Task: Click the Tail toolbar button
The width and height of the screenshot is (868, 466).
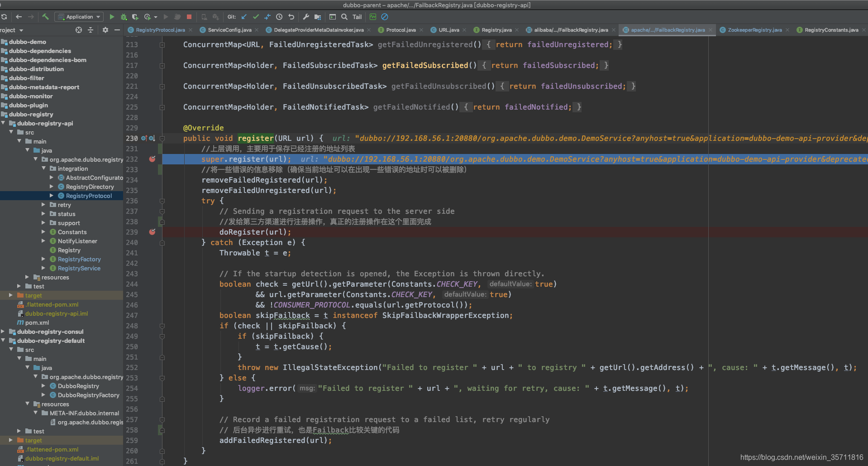Action: pyautogui.click(x=357, y=17)
